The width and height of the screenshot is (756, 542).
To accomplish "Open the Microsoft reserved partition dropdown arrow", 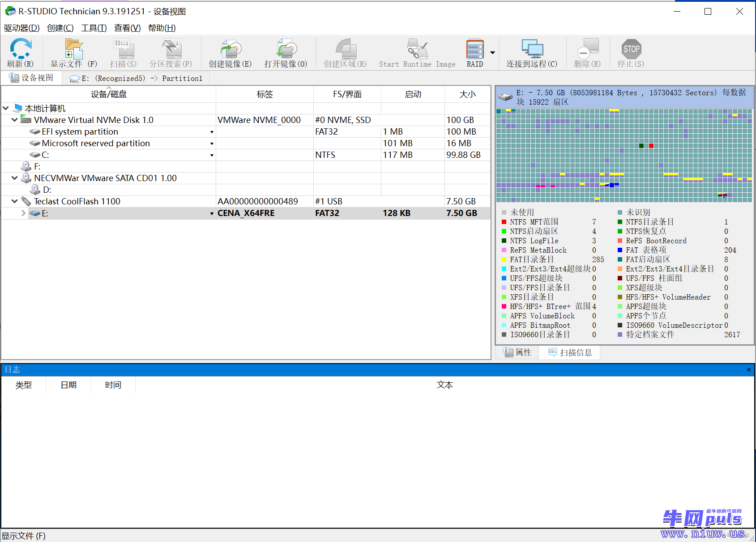I will click(212, 144).
